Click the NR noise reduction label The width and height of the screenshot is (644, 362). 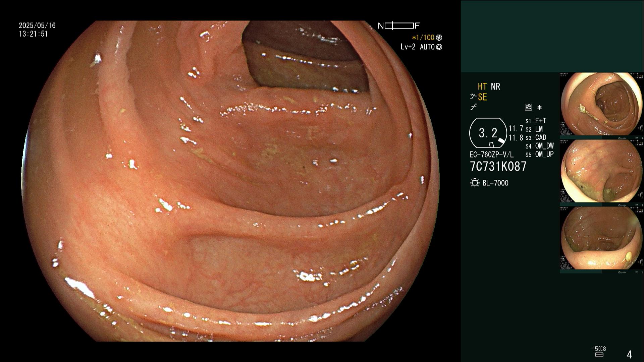[x=495, y=86]
